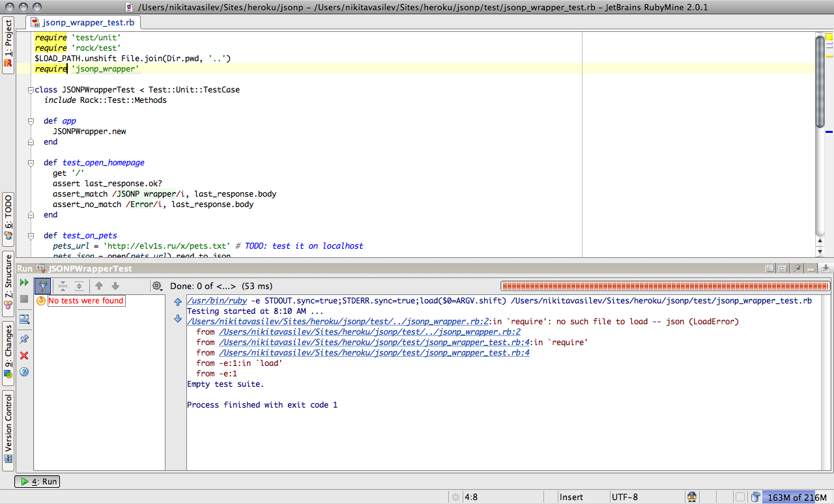Collapse fold at 'end' of test_open_homepage
The width and height of the screenshot is (834, 504).
[x=31, y=215]
